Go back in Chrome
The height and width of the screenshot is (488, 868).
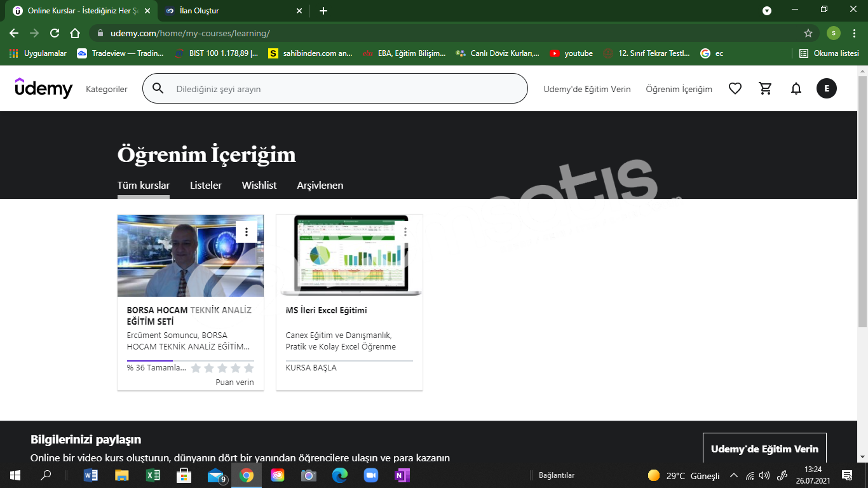[14, 33]
